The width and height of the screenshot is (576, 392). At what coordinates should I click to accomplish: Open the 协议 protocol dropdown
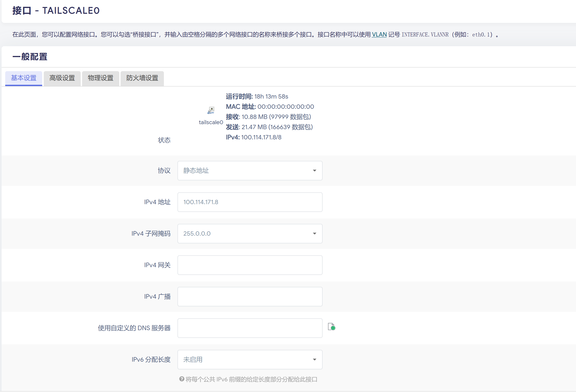(x=250, y=170)
